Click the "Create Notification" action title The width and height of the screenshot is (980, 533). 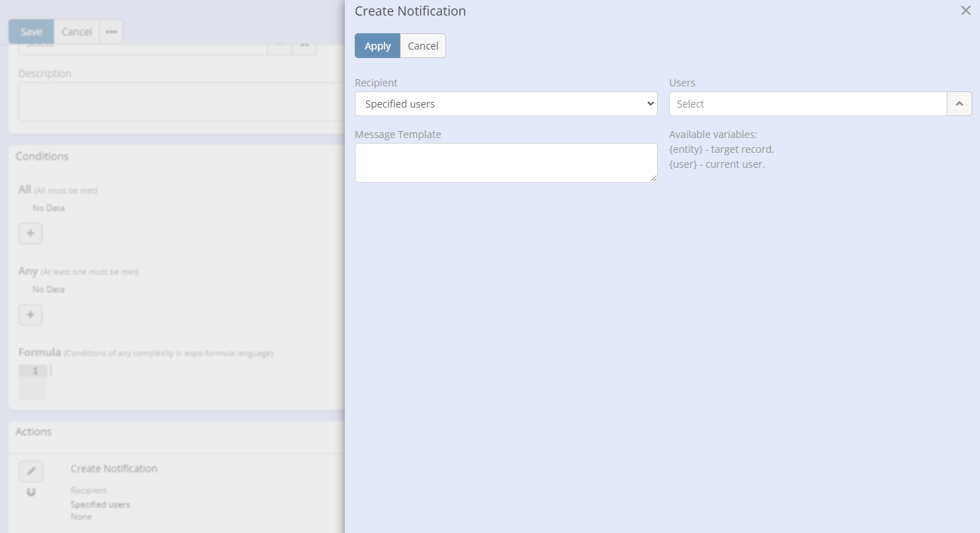click(114, 469)
